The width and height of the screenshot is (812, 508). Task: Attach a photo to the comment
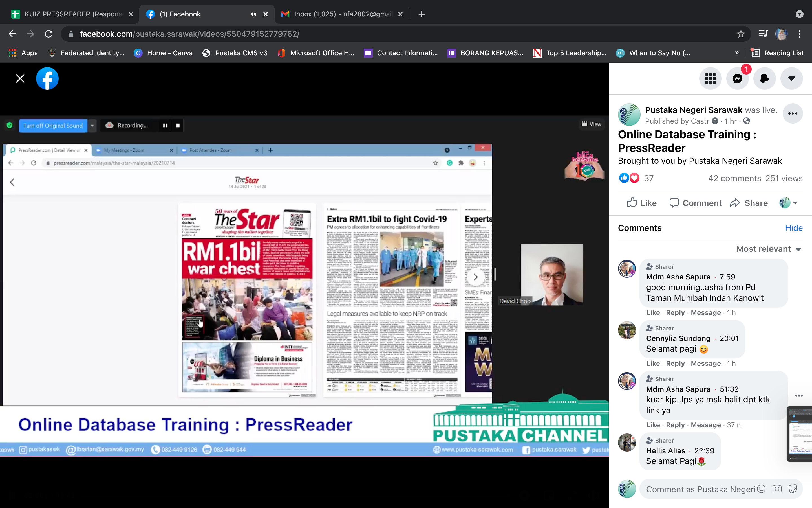point(777,489)
